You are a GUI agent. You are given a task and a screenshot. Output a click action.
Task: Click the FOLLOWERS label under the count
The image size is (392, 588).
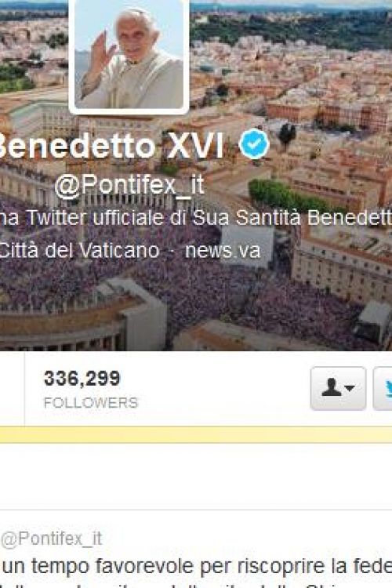(91, 403)
